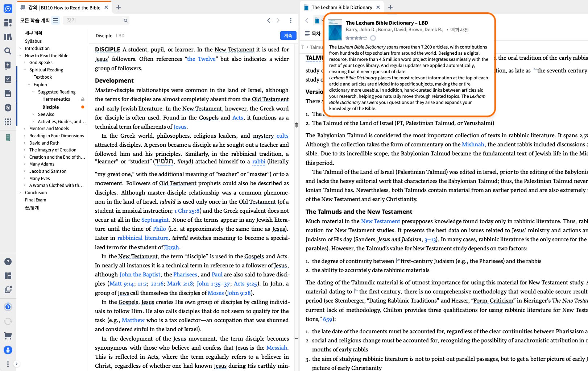
Task: Expand the See Also node
Action: click(x=33, y=114)
